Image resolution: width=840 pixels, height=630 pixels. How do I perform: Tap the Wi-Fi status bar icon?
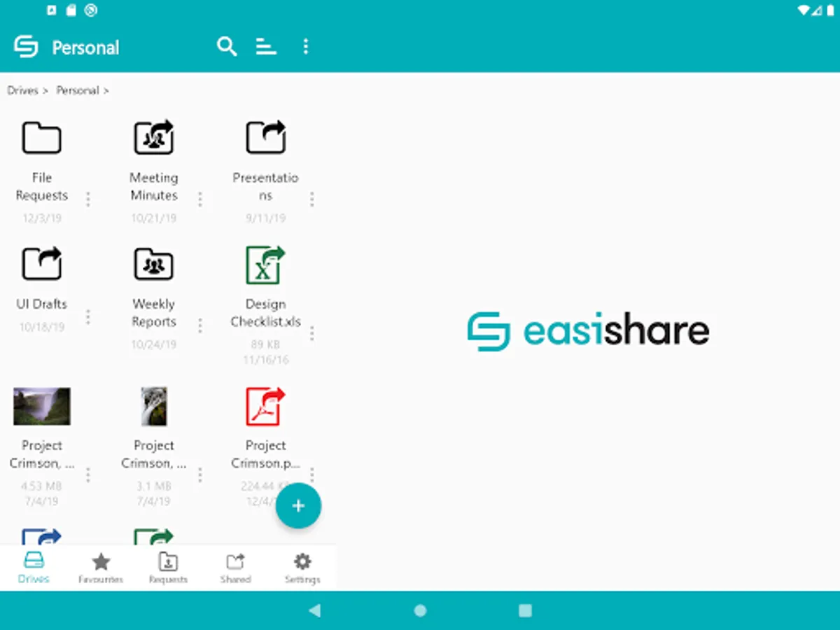802,10
